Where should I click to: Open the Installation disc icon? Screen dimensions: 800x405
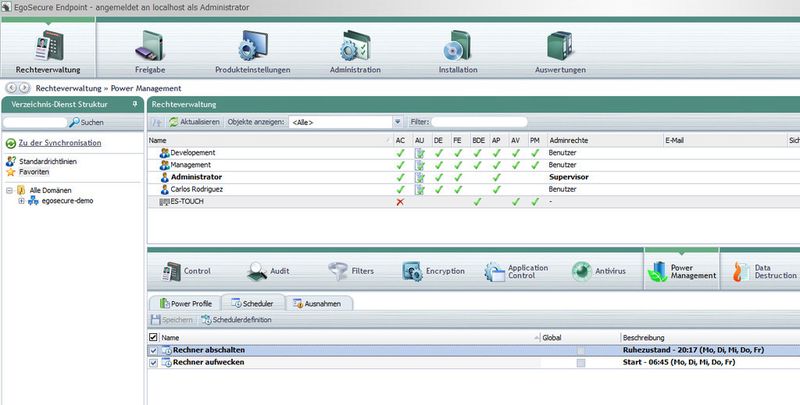coord(457,46)
